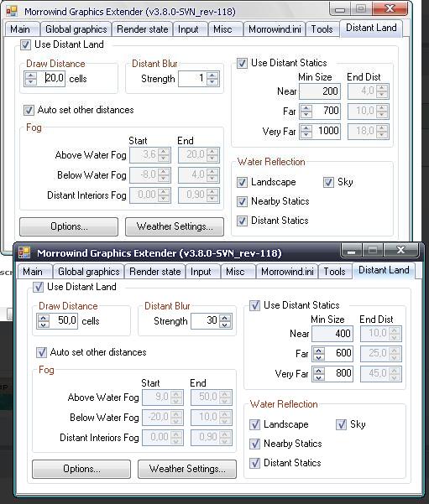Select the Distant Land tab in the front window
The image size is (429, 504).
click(x=384, y=270)
